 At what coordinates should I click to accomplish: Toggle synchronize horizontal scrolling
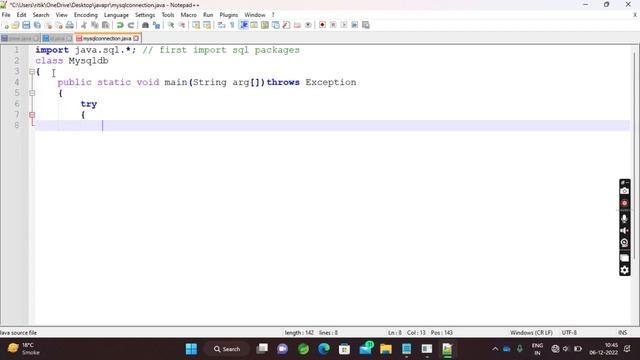pyautogui.click(x=207, y=25)
